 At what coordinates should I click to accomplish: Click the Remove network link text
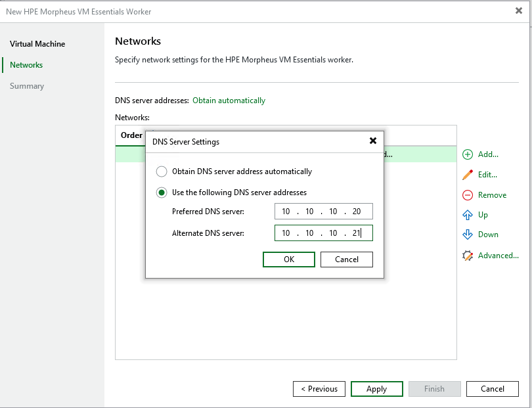pyautogui.click(x=492, y=195)
